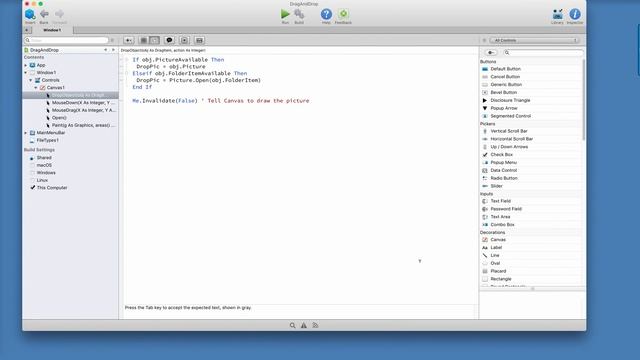Viewport: 640px width, 360px height.
Task: Click the breakpoint square editor toolbar icon
Action: 184,40
